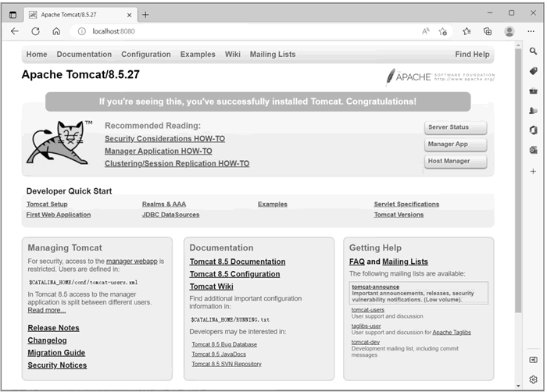Reload the page with the Refresh icon
The width and height of the screenshot is (547, 392).
[36, 31]
